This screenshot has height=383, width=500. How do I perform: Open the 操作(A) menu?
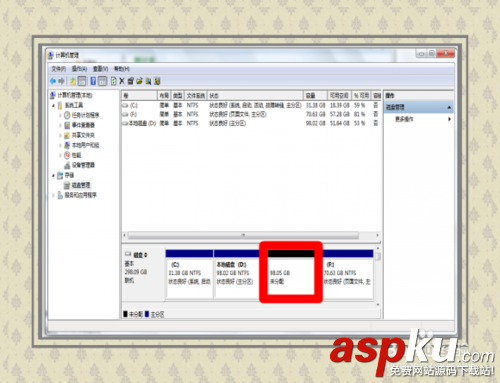[x=79, y=69]
